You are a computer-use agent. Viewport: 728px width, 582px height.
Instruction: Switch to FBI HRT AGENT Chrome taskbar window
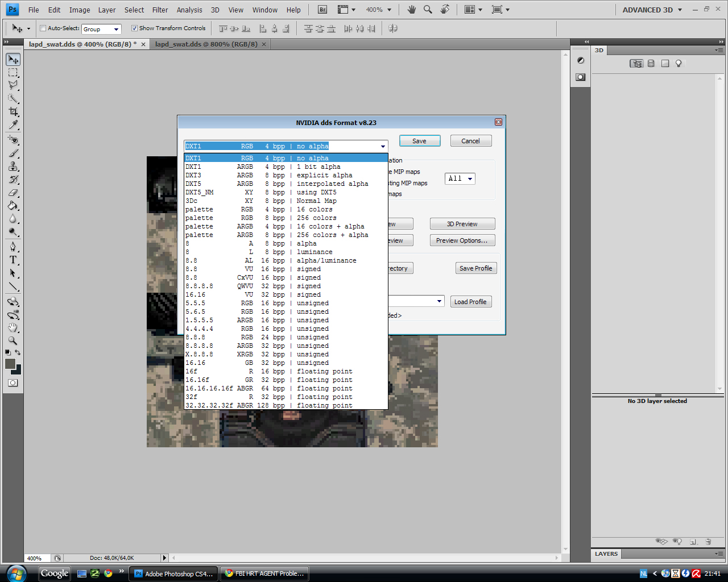(264, 573)
